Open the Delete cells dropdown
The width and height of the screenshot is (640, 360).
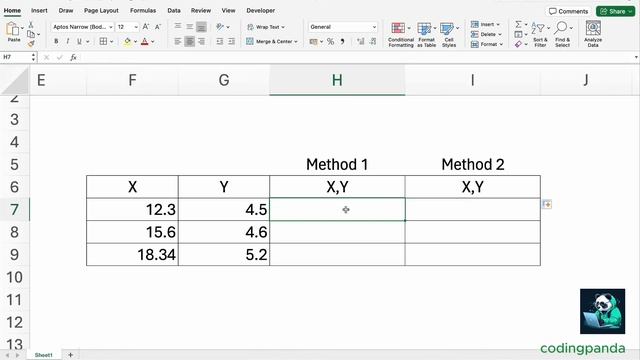click(x=487, y=34)
